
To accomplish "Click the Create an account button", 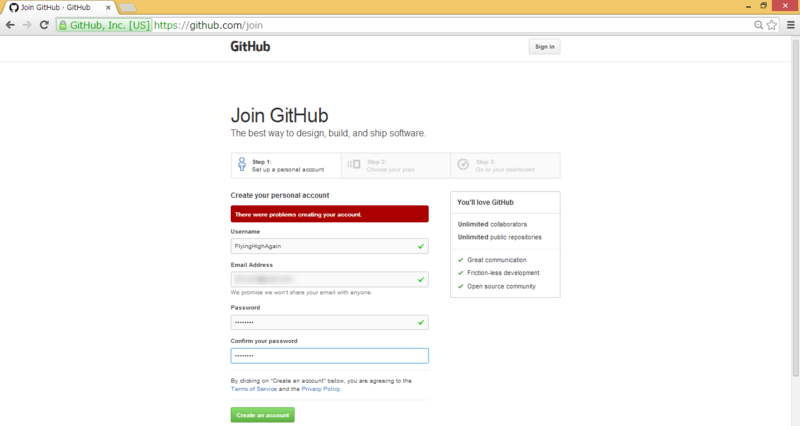I will (262, 415).
